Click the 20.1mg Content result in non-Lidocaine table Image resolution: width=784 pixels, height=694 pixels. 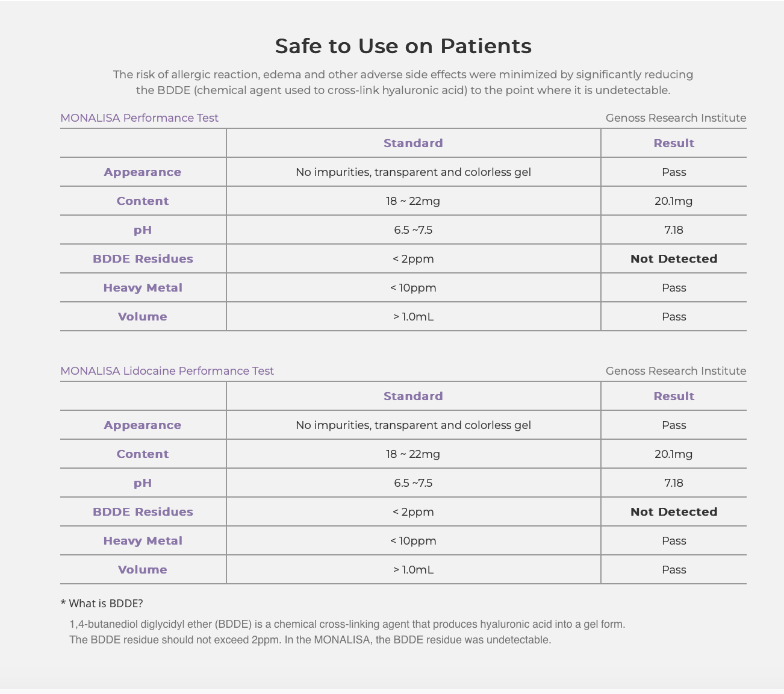pos(674,201)
